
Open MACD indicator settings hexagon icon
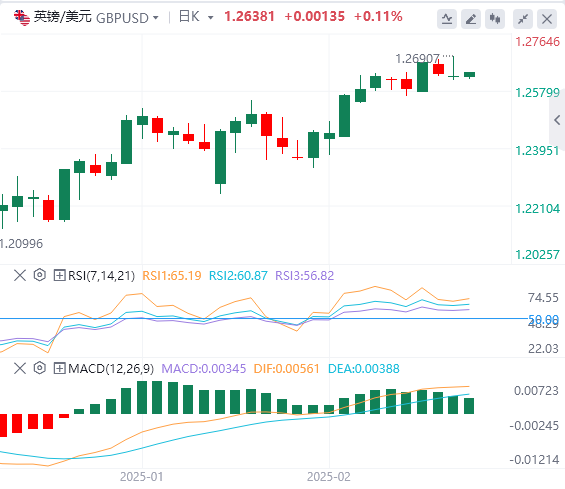coord(40,368)
